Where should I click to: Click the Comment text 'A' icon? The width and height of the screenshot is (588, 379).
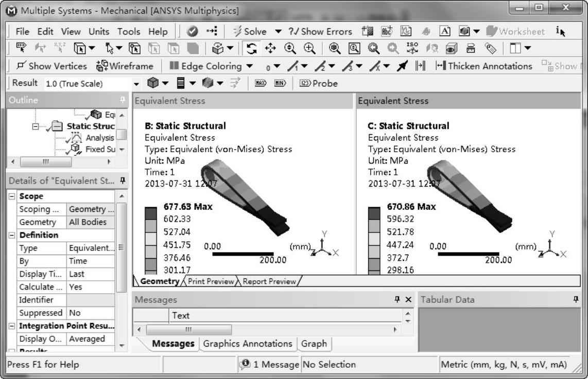pos(445,31)
